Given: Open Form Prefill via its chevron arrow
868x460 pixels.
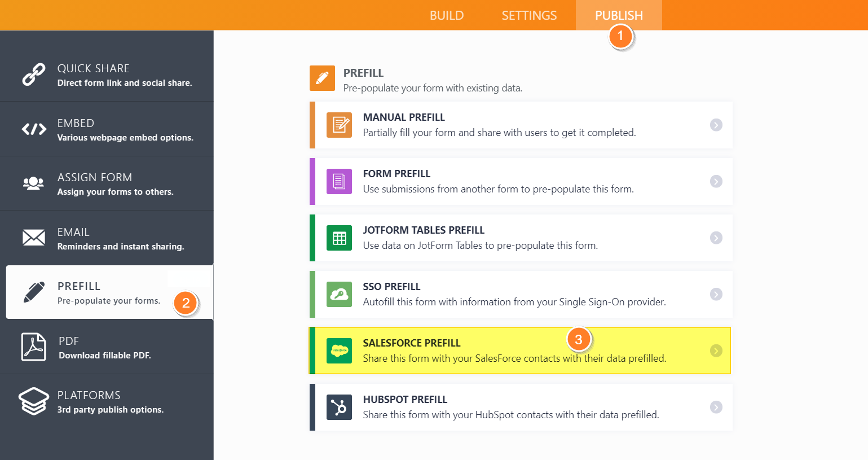Looking at the screenshot, I should (x=716, y=181).
